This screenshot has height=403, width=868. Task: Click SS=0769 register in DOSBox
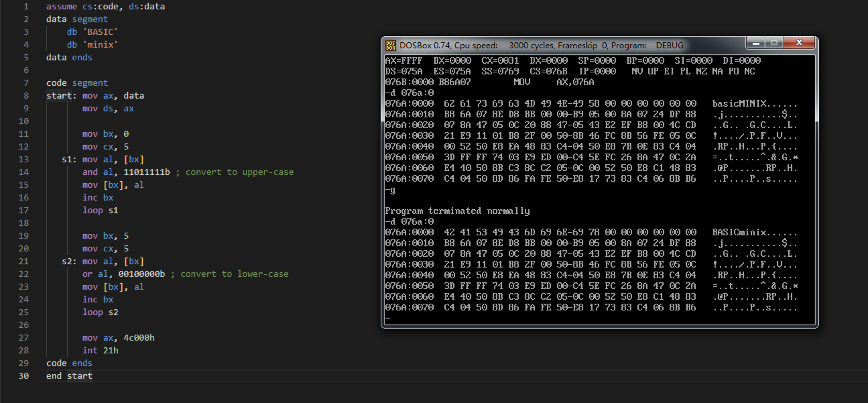pyautogui.click(x=500, y=71)
